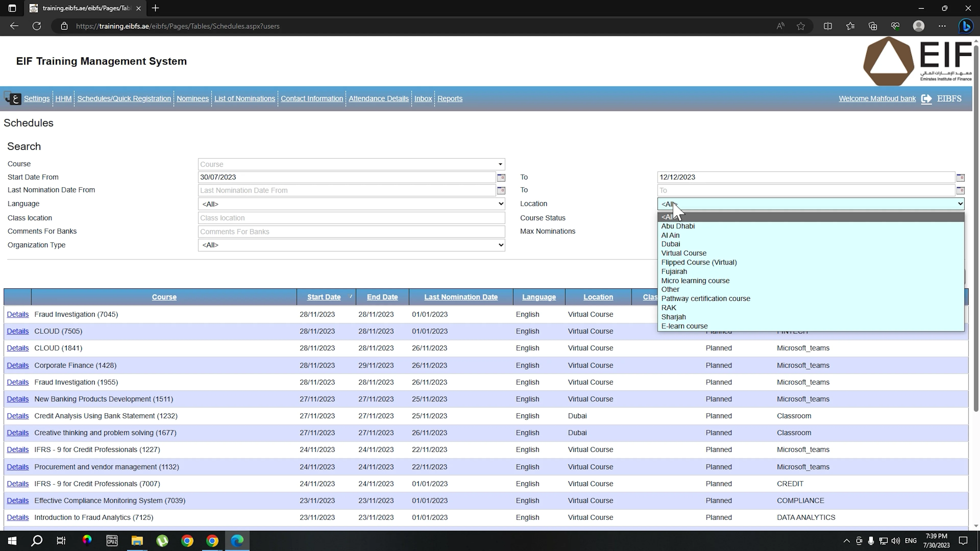Open List of Nominations page
Viewport: 980px width, 551px height.
coord(245,98)
